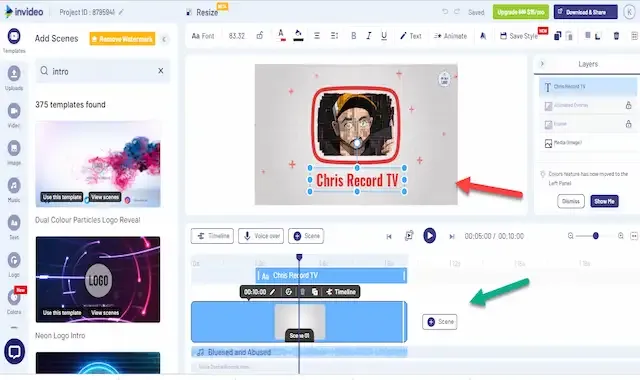Toggle italic formatting
This screenshot has width=640, height=380.
click(369, 36)
